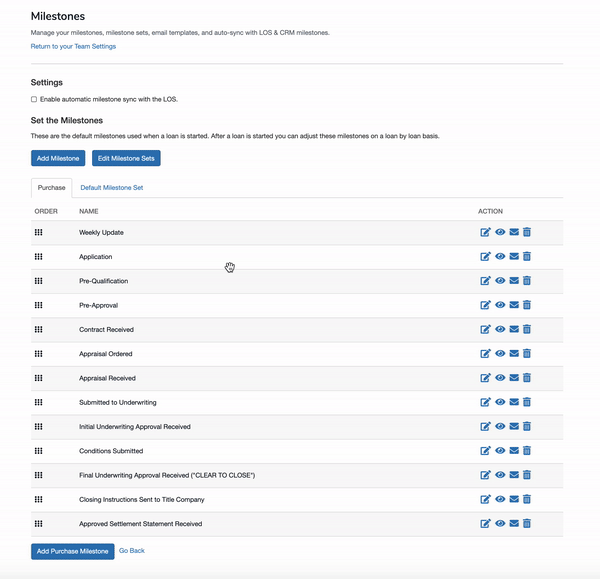This screenshot has width=600, height=579.
Task: Toggle visibility eye for Weekly Update
Action: pyautogui.click(x=500, y=232)
